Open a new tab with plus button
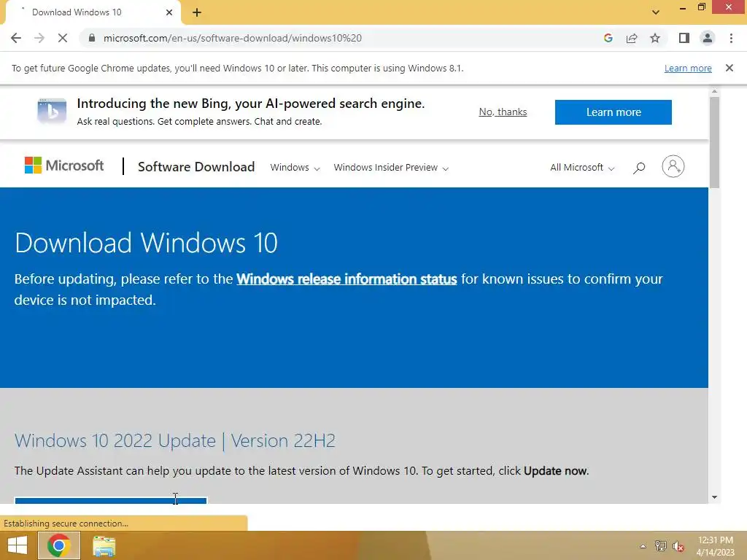747x560 pixels. tap(197, 12)
